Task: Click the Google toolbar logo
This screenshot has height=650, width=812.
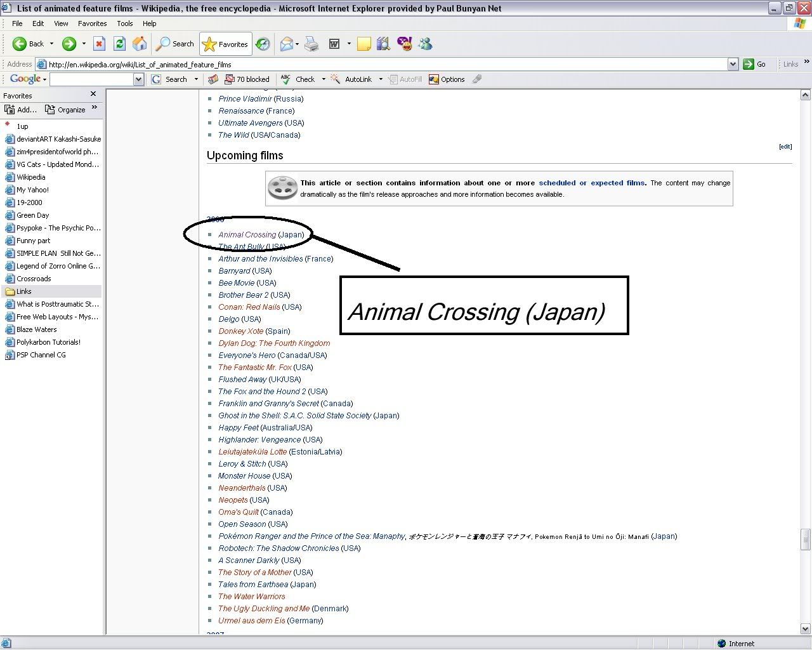Action: (25, 79)
